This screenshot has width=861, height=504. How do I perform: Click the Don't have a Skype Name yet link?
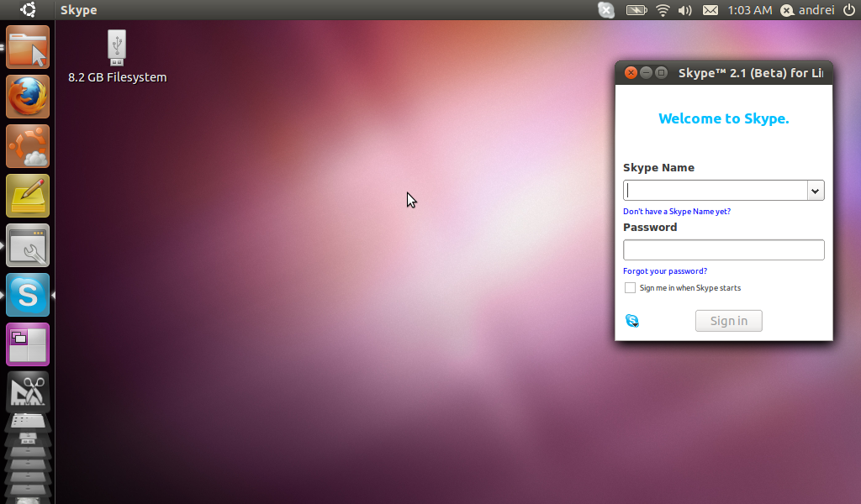[677, 211]
